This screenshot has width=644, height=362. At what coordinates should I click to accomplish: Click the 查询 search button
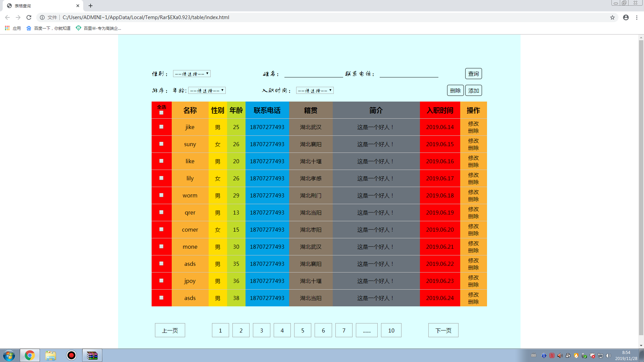[x=473, y=73]
